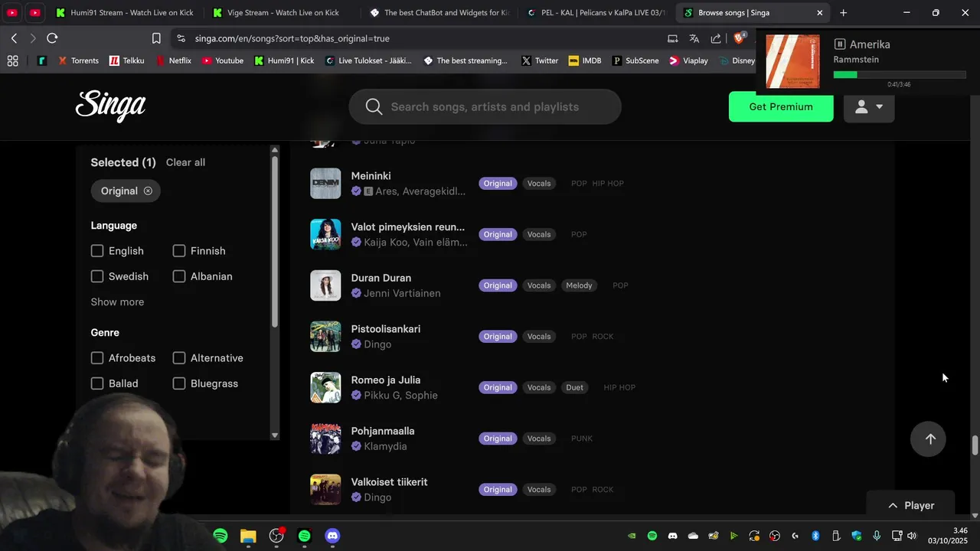
Task: Check the Alternative genre filter
Action: pyautogui.click(x=179, y=358)
